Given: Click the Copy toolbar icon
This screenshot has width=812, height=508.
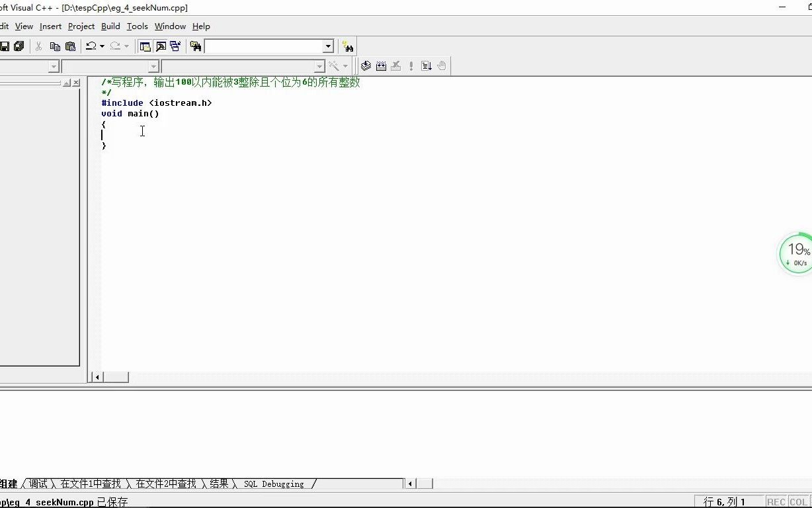Looking at the screenshot, I should tap(55, 46).
